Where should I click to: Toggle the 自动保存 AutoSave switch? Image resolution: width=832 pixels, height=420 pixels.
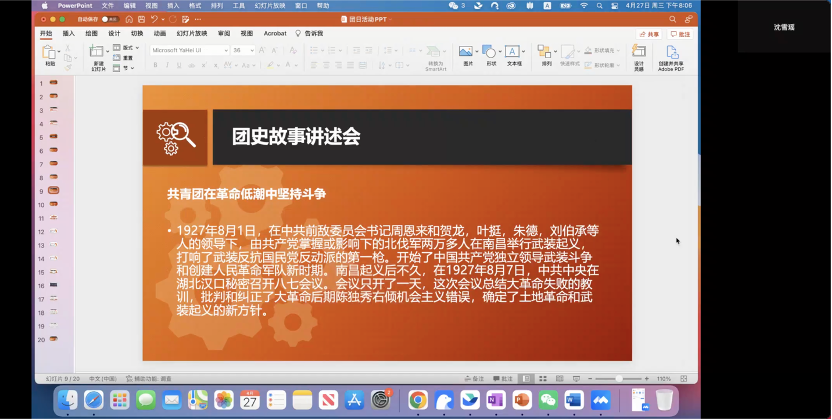[110, 19]
